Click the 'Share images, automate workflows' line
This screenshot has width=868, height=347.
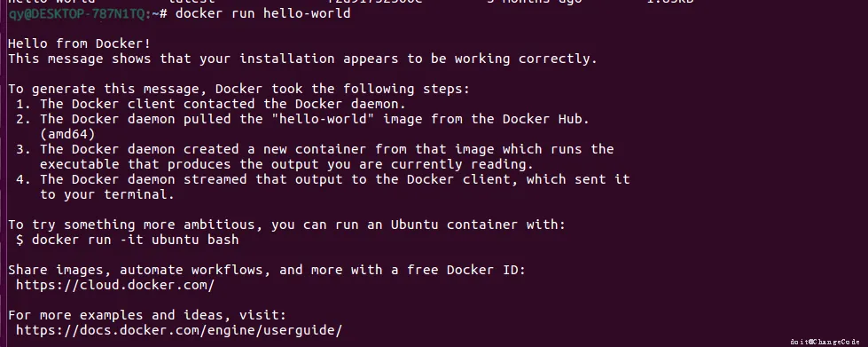(x=266, y=271)
